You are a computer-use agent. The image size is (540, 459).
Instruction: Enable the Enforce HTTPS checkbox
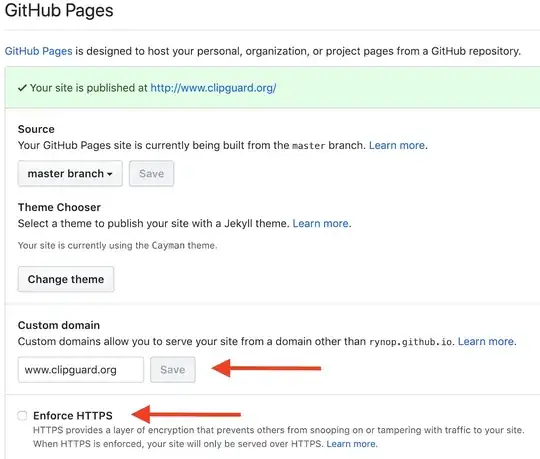pos(22,416)
